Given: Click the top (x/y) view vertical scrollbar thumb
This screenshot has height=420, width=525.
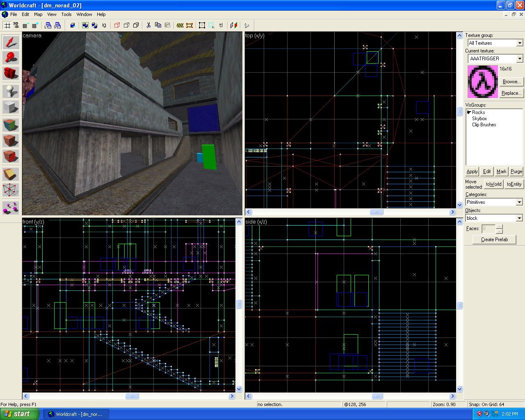Looking at the screenshot, I should [459, 111].
